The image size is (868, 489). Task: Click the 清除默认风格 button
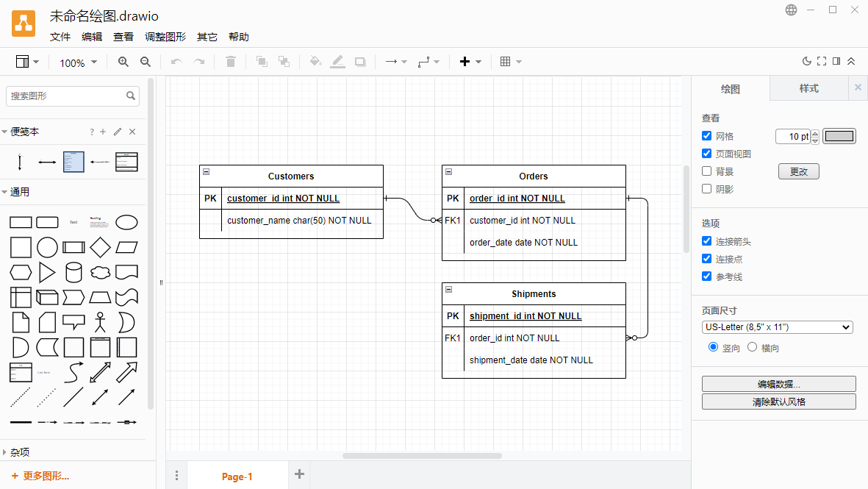[778, 401]
